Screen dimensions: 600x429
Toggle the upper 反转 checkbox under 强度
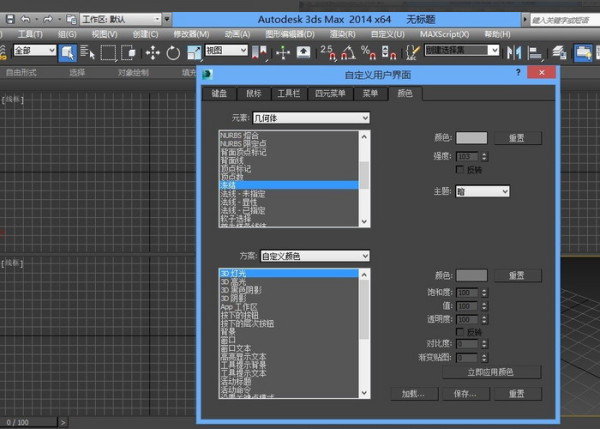pyautogui.click(x=460, y=169)
